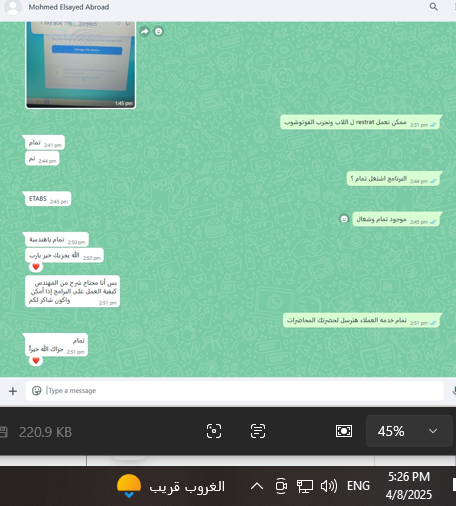The height and width of the screenshot is (506, 456).
Task: Open the sunset weather widget
Action: [171, 486]
